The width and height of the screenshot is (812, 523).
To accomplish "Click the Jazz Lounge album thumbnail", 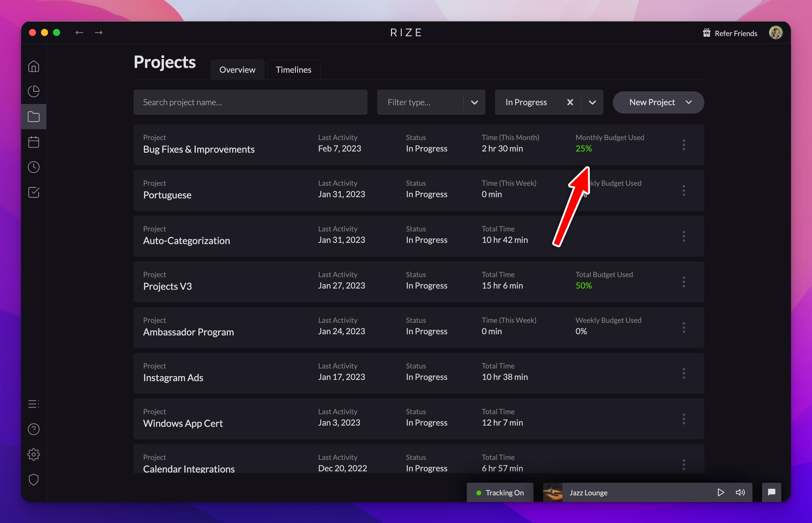I will pos(552,492).
